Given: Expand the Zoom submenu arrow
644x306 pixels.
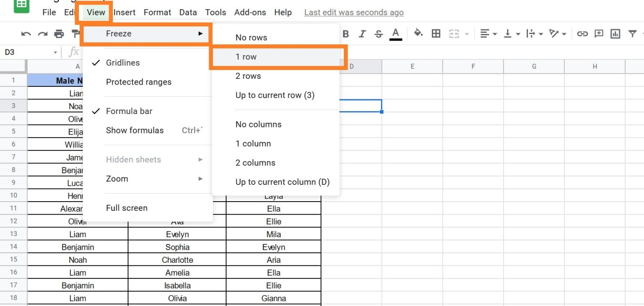Looking at the screenshot, I should [200, 179].
